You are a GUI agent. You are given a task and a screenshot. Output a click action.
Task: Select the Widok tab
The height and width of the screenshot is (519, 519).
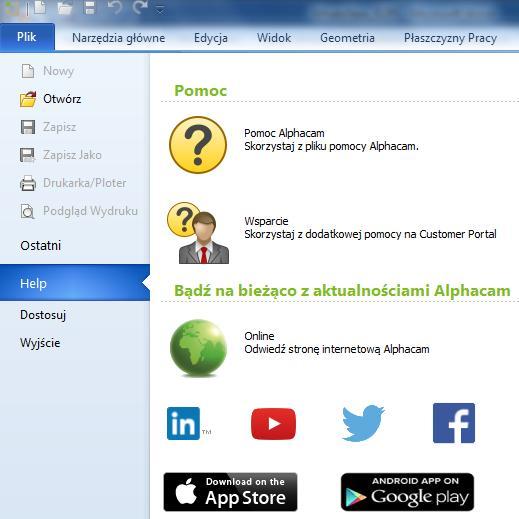(x=274, y=38)
